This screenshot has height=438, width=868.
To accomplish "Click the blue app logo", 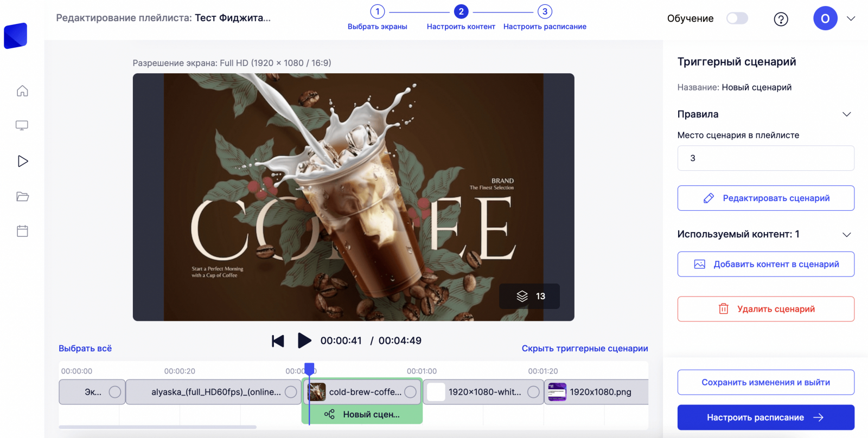I will pos(16,36).
